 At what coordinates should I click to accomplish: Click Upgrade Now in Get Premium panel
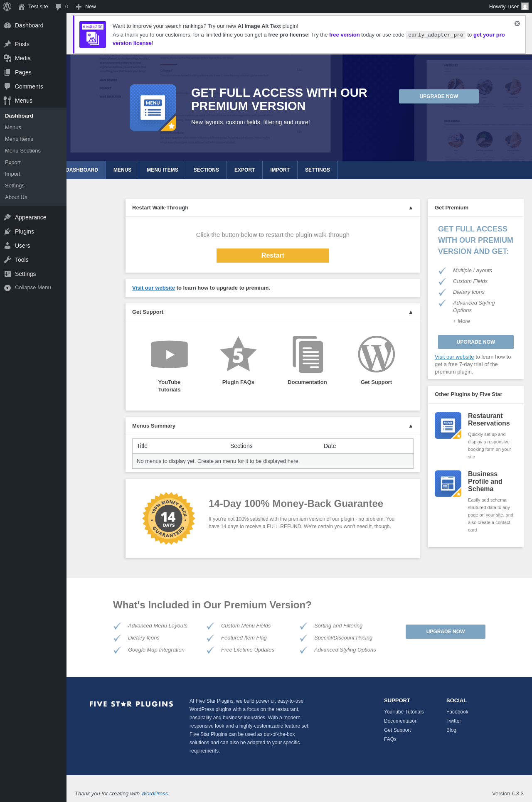point(476,342)
